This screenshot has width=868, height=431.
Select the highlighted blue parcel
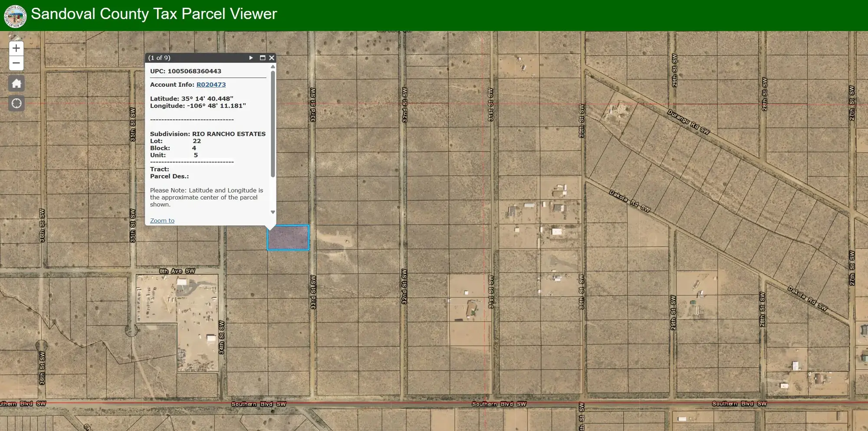coord(288,238)
